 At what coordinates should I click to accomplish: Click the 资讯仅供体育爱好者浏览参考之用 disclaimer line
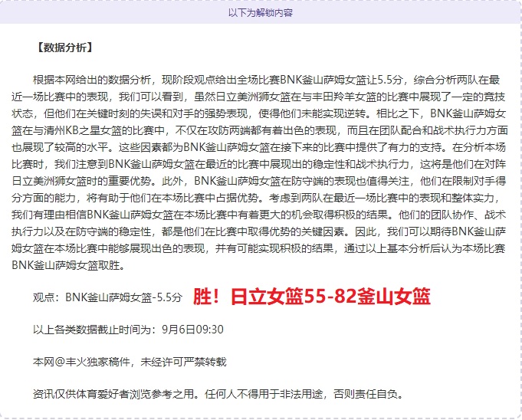[x=218, y=394]
